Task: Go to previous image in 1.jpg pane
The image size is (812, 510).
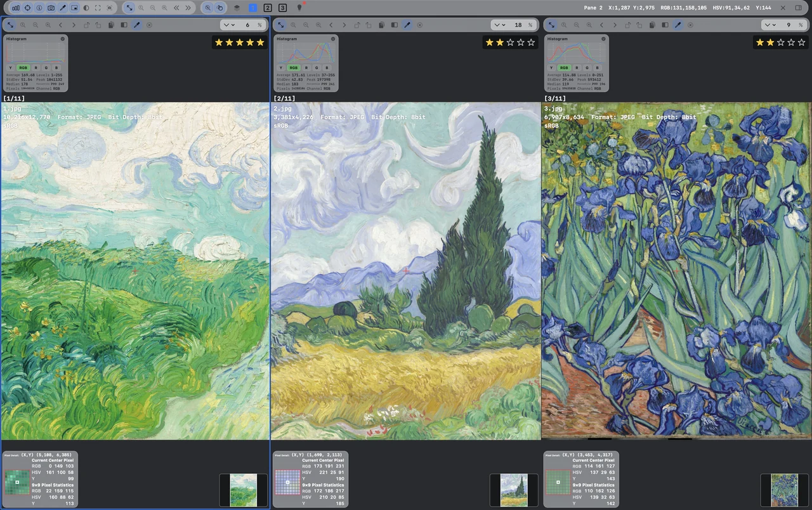Action: (61, 25)
